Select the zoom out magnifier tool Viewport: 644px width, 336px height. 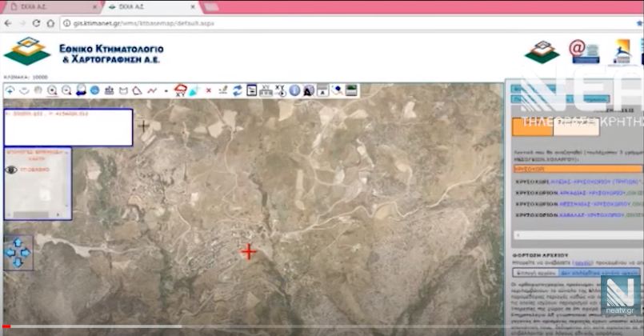click(x=66, y=90)
